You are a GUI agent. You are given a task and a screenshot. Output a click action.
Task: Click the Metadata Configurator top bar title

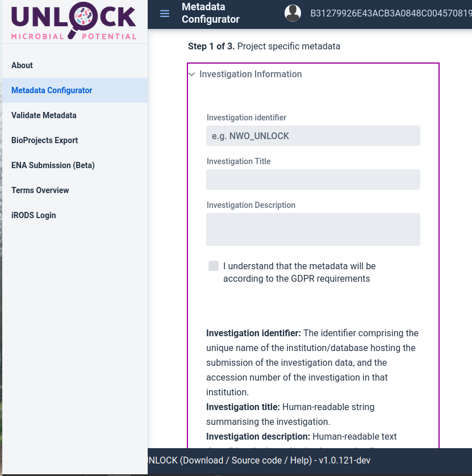[x=211, y=13]
